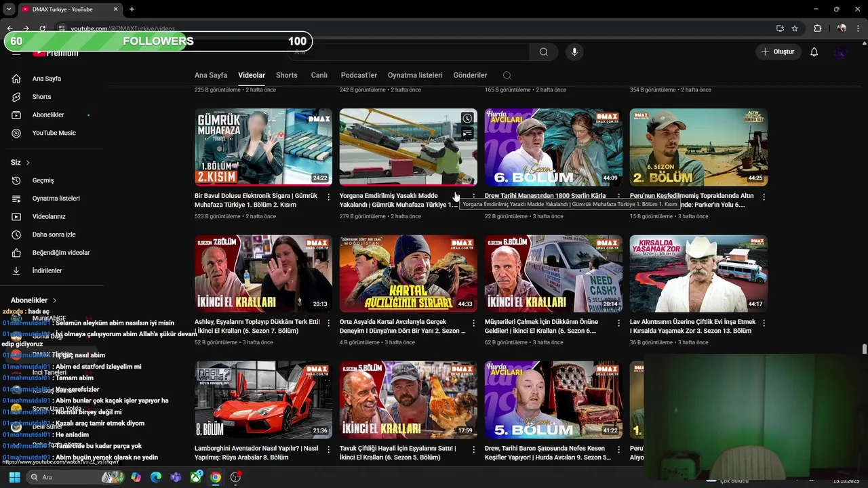Bookmark this page with the star icon
The width and height of the screenshot is (868, 488).
coord(795,28)
